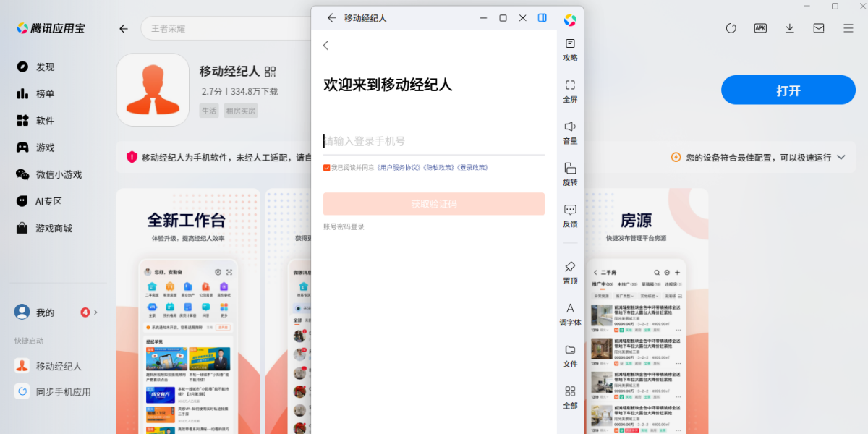This screenshot has width=868, height=434.
Task: Toggle the sidebar panel icon in title bar
Action: coord(542,17)
